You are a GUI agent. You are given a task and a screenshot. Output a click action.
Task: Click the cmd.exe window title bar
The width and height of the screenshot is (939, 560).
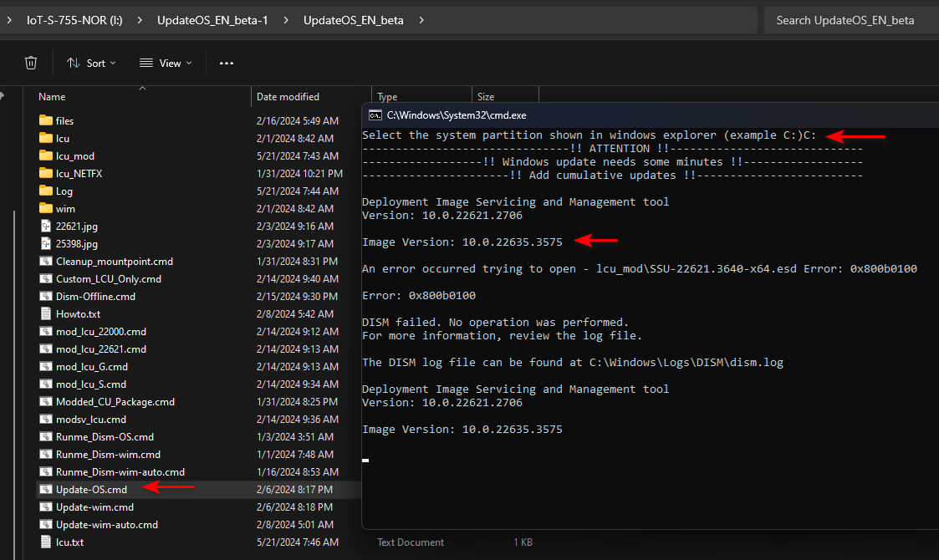coord(651,115)
